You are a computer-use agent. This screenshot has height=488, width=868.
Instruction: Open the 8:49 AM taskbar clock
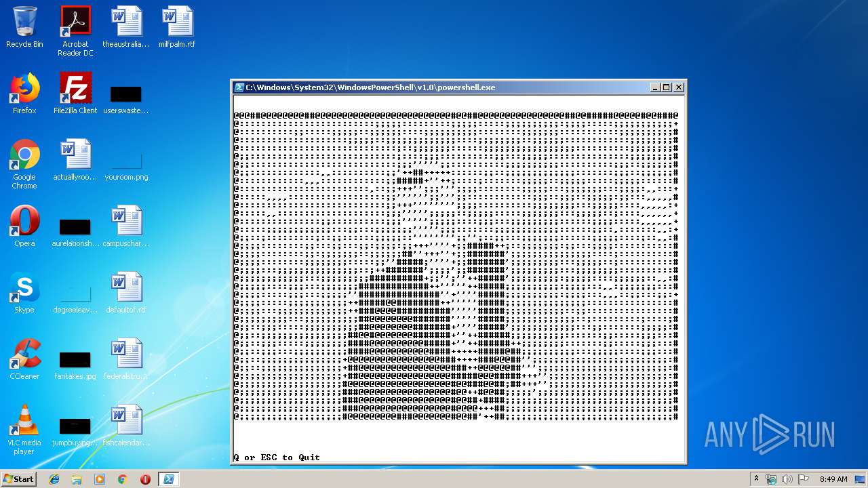click(833, 479)
